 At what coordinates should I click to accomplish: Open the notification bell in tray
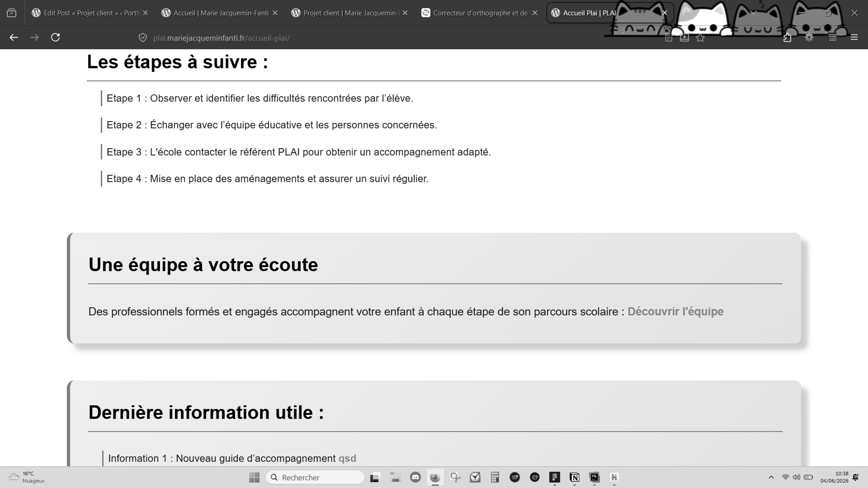click(x=855, y=477)
